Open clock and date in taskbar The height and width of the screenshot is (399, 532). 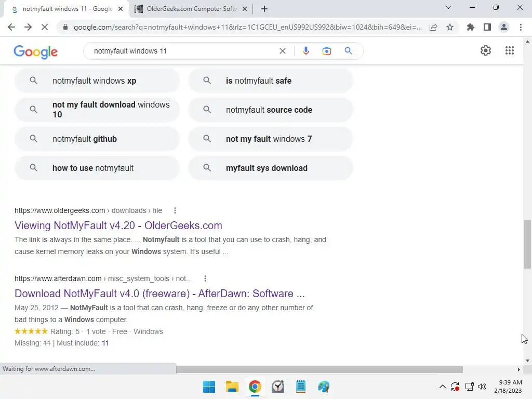[508, 387]
